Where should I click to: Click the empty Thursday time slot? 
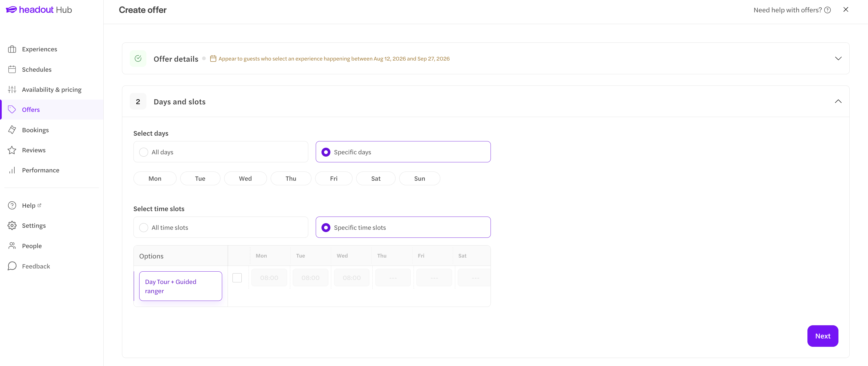pos(393,278)
